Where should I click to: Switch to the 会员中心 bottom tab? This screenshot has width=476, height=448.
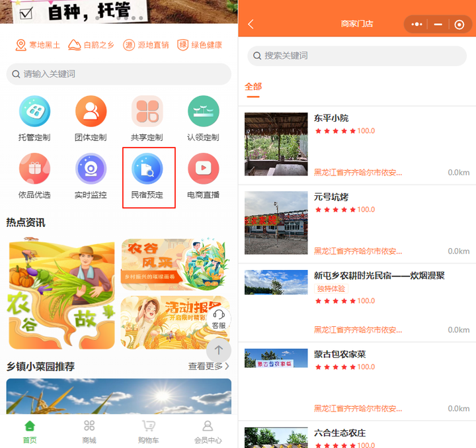pos(208,432)
